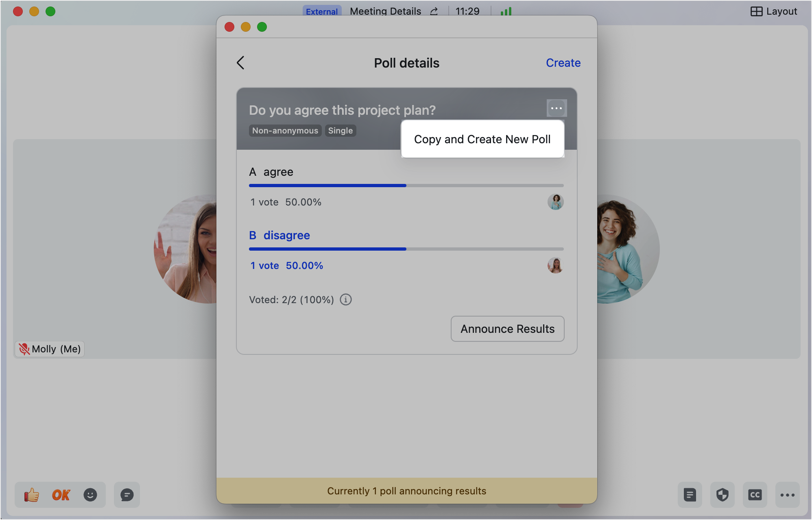
Task: Click the green network signal bars
Action: tap(506, 11)
